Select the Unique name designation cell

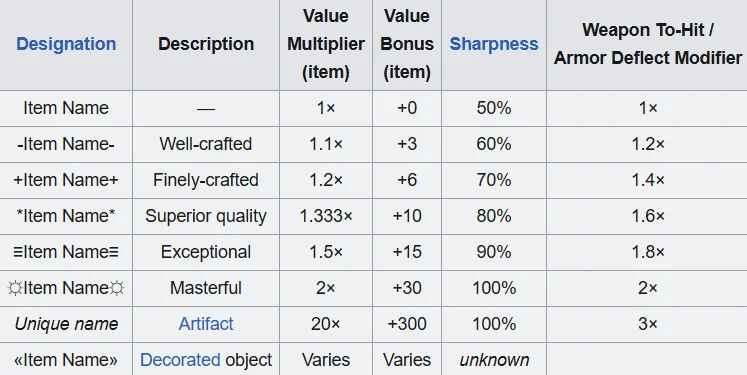tap(66, 324)
